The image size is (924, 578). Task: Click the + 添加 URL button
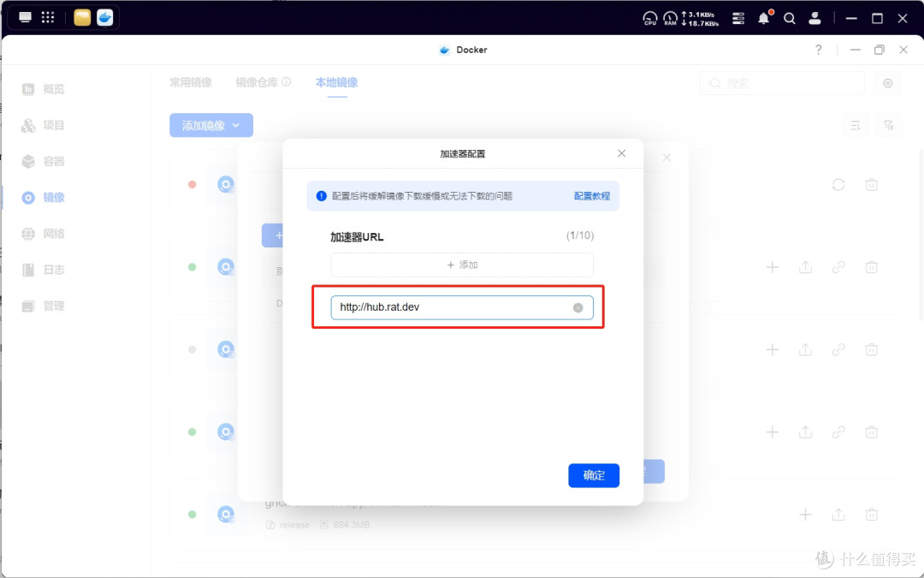(x=462, y=265)
